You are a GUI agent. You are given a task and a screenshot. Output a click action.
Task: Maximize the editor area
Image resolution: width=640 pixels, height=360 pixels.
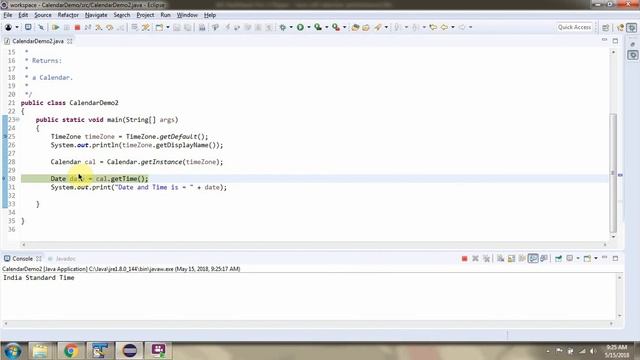click(x=615, y=41)
